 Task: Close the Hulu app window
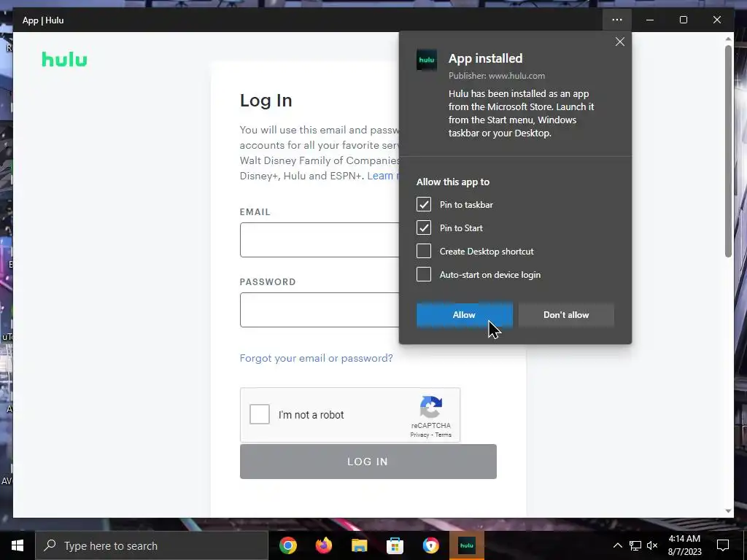pos(717,20)
